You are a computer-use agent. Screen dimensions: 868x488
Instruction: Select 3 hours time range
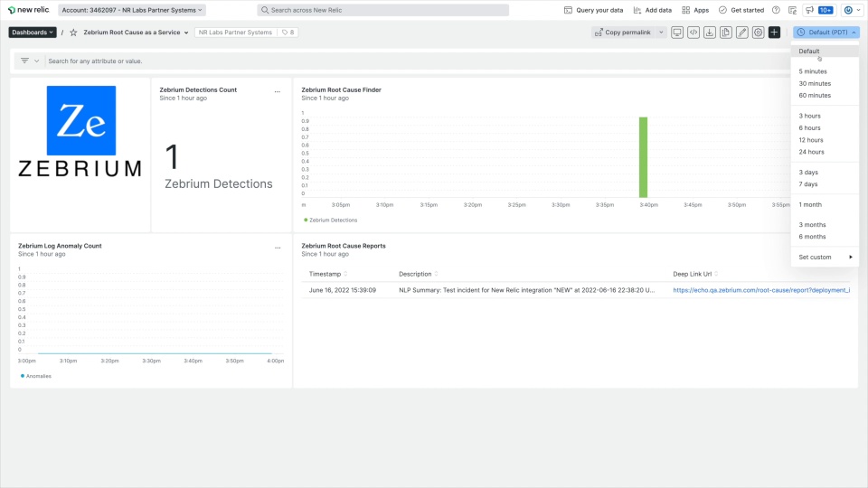click(825, 116)
